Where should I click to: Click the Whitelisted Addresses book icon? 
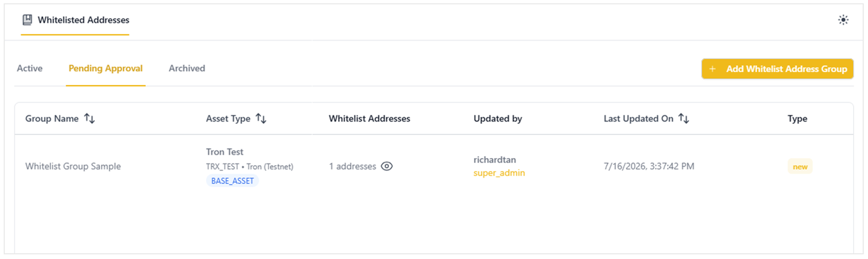coord(27,20)
